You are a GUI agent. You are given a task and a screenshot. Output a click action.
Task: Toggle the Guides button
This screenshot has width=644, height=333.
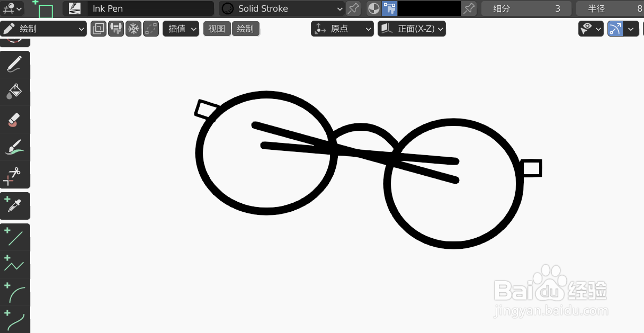615,29
